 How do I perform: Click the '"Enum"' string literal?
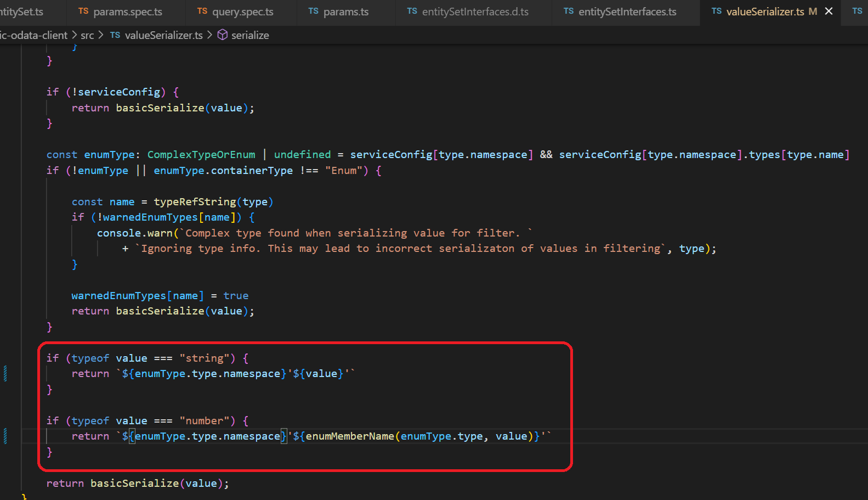click(344, 171)
